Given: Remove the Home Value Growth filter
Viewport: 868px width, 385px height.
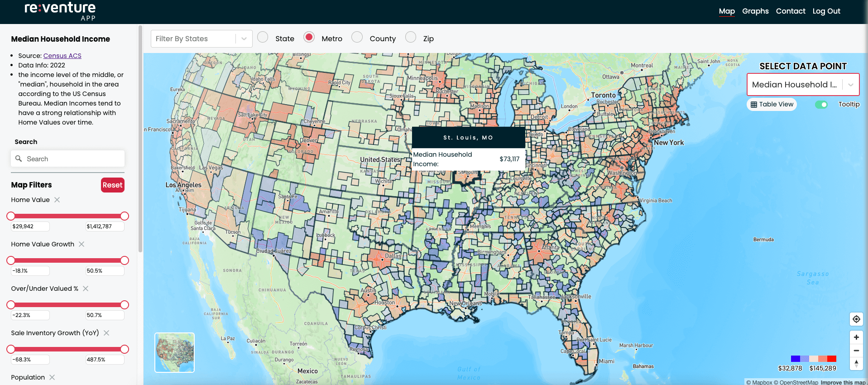Looking at the screenshot, I should 82,244.
